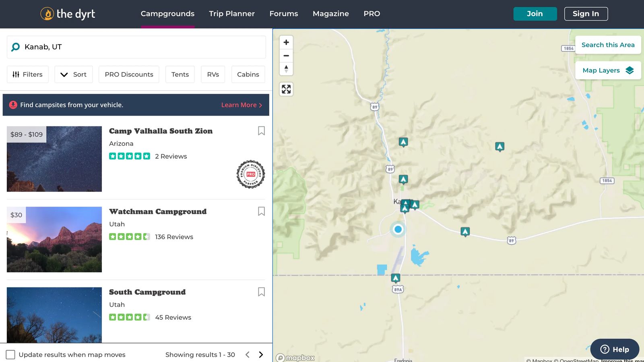Go to previous results page arrow
The height and width of the screenshot is (362, 644).
tap(248, 355)
